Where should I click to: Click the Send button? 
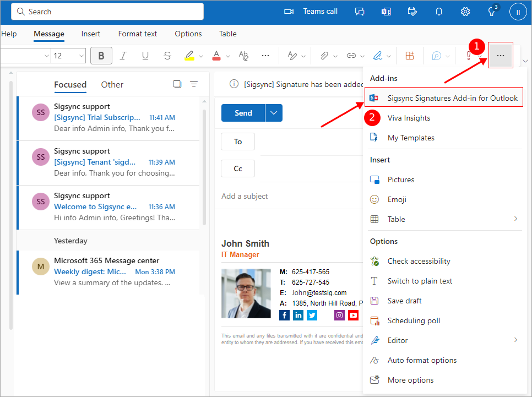point(243,113)
